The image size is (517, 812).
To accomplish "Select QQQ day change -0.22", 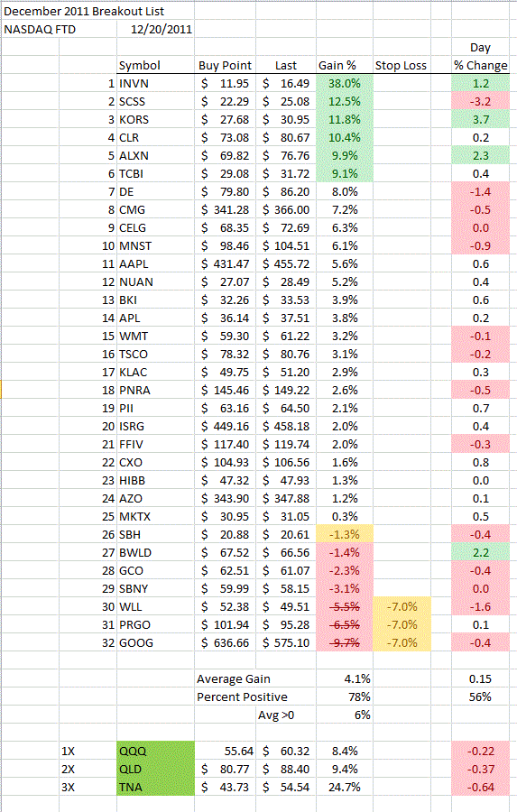I will 481,751.
